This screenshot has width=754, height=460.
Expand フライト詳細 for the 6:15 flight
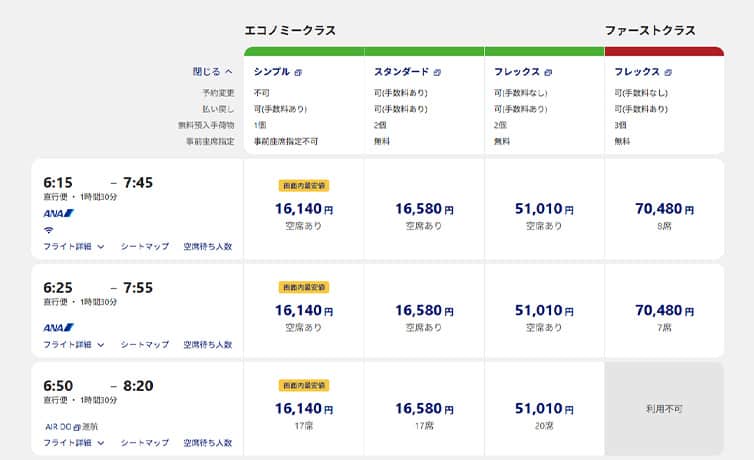point(74,246)
